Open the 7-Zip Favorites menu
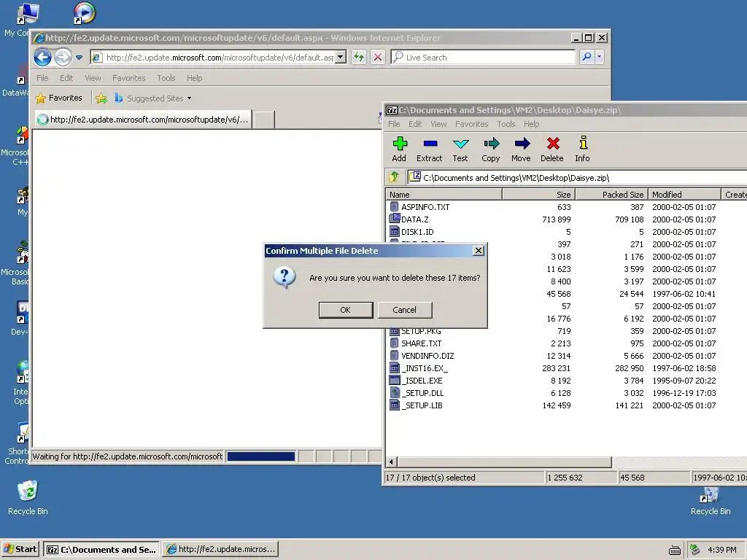The width and height of the screenshot is (747, 560). [x=472, y=124]
